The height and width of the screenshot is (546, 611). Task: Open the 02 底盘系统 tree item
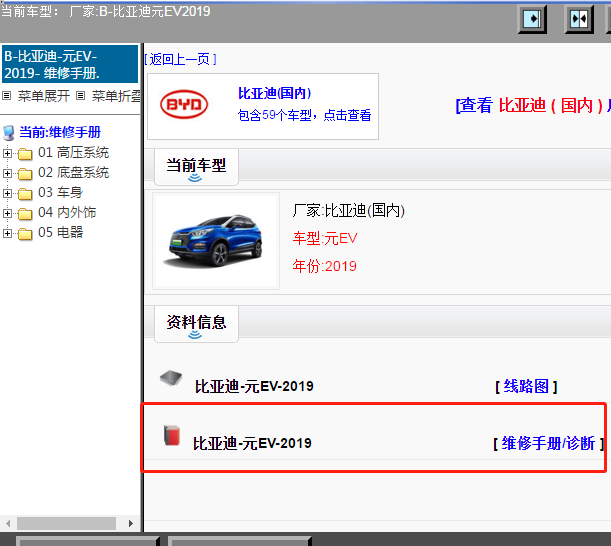pos(73,172)
